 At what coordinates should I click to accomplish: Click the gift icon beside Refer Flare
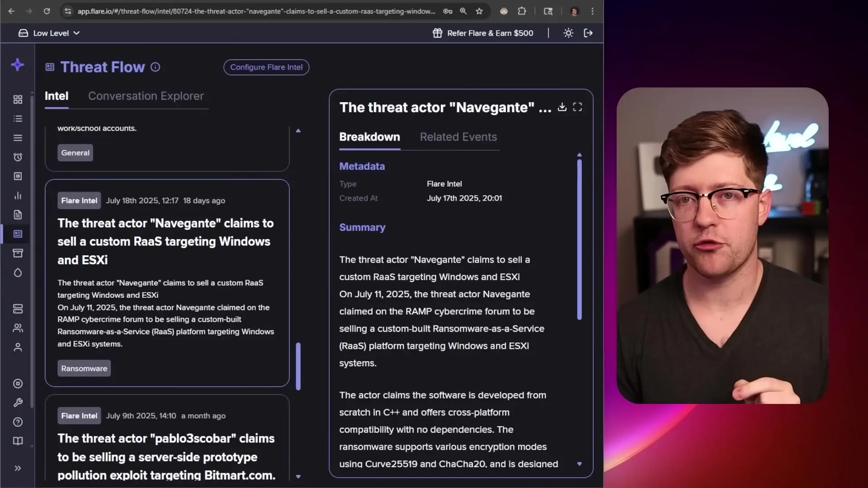coord(437,33)
